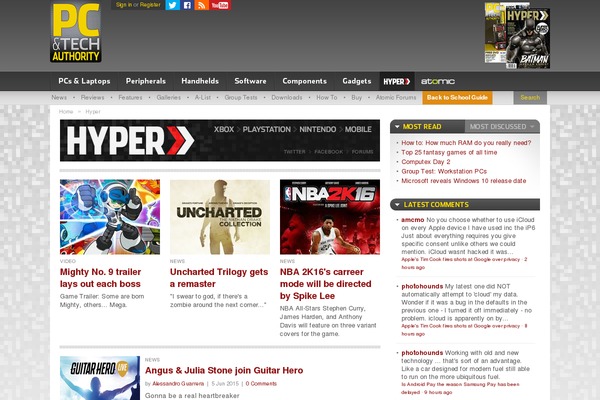Open the Software menu
Viewport: 600px width, 400px height.
(250, 81)
